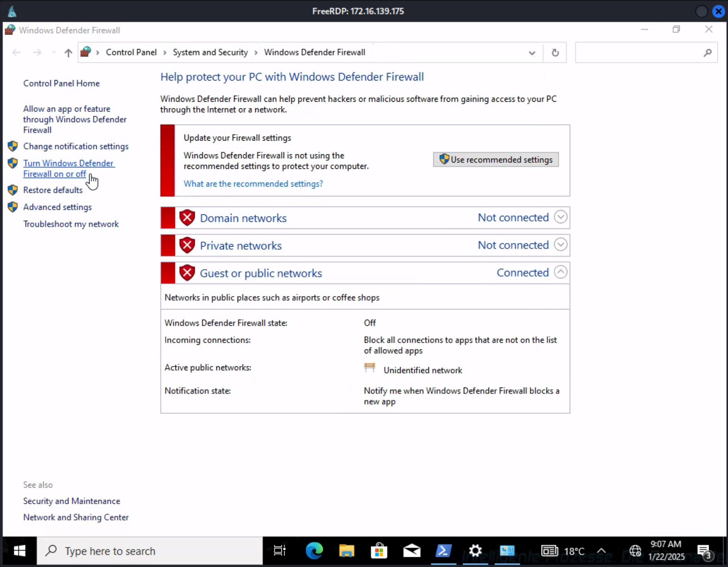Go forward using the Forward arrow
The height and width of the screenshot is (567, 728).
click(x=37, y=52)
